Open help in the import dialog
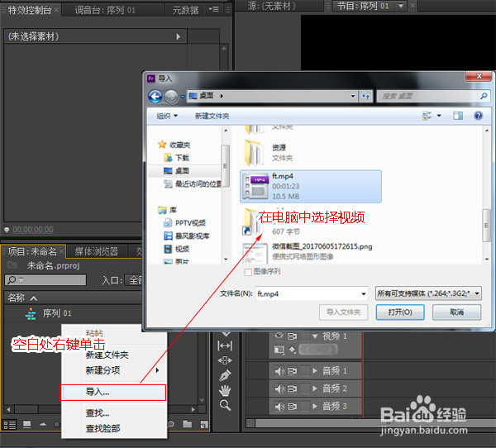Image resolution: width=496 pixels, height=448 pixels. (x=478, y=116)
